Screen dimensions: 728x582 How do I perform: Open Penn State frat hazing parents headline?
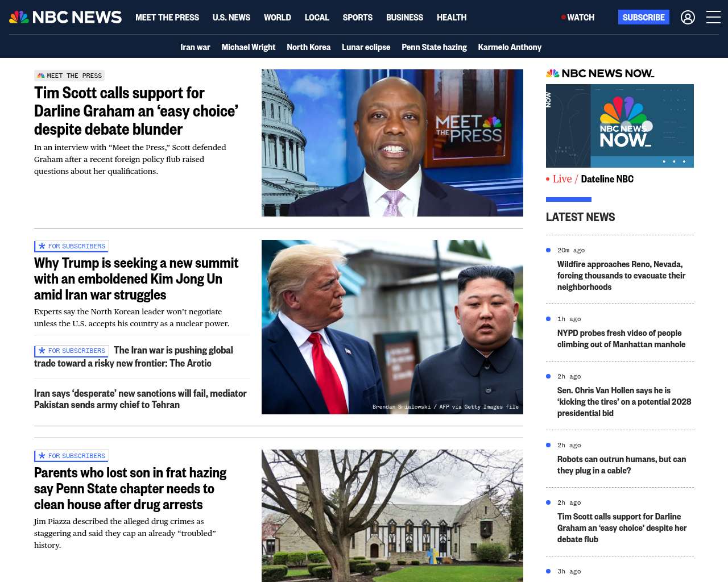click(x=130, y=489)
